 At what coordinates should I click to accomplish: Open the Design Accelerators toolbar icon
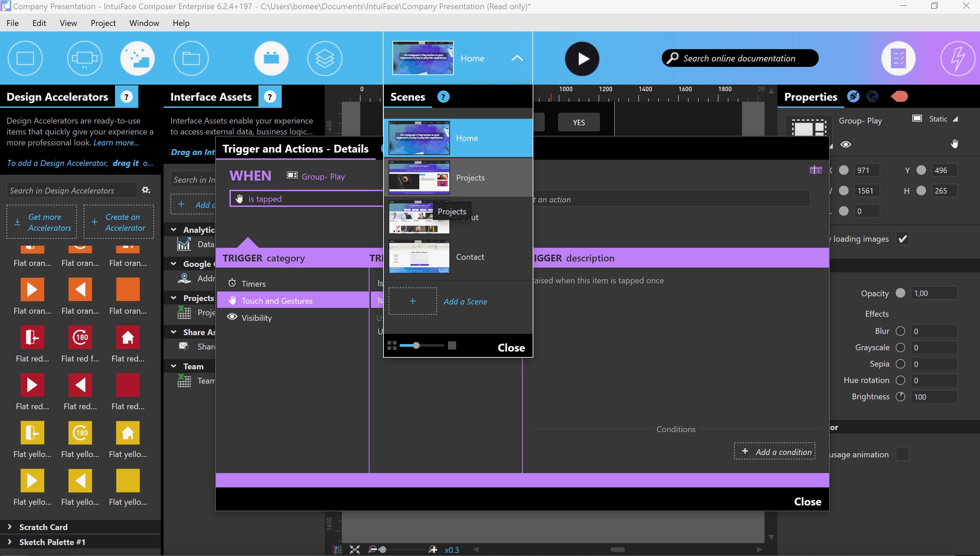click(138, 59)
